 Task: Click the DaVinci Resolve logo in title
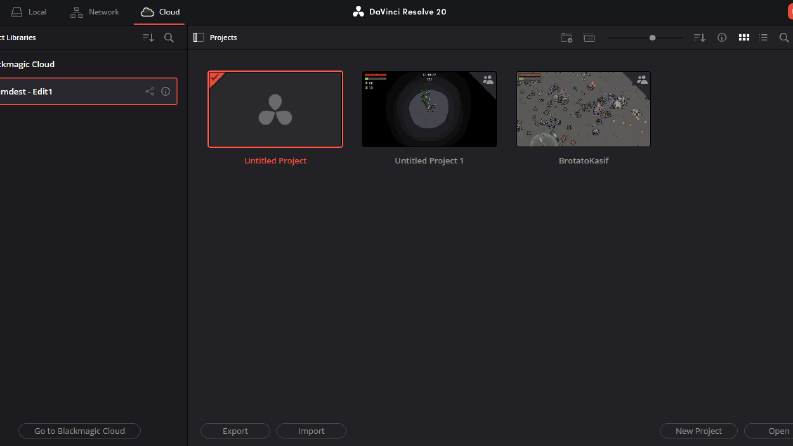click(358, 12)
